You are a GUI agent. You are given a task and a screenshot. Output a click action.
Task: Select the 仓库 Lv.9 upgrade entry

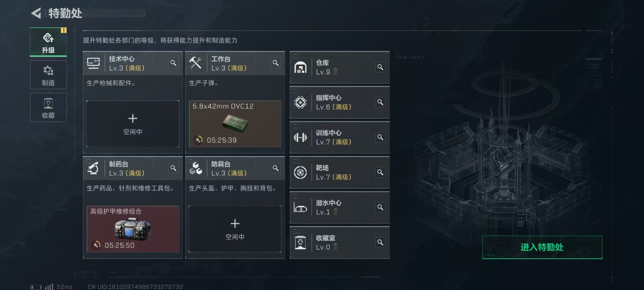pos(340,67)
